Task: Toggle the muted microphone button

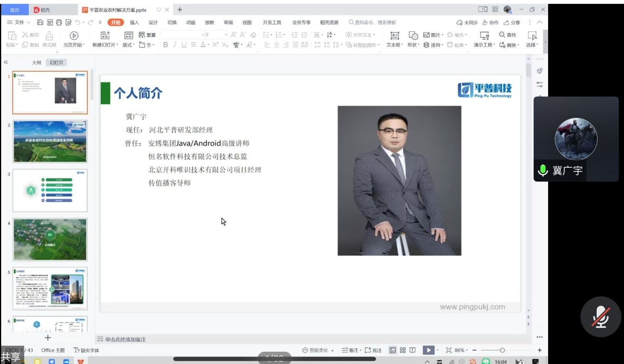Action: click(601, 317)
